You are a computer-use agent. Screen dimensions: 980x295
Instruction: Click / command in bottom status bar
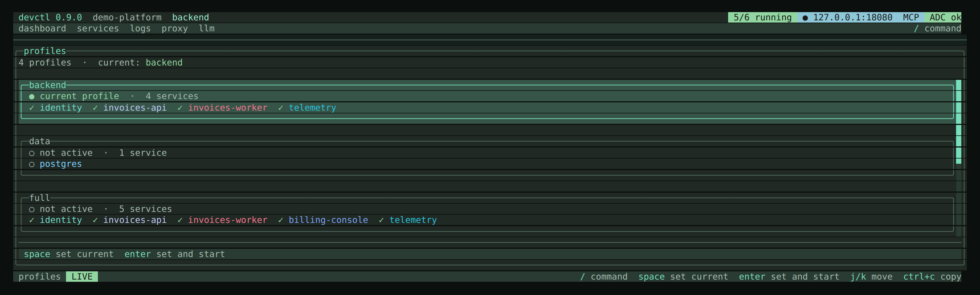pyautogui.click(x=604, y=277)
